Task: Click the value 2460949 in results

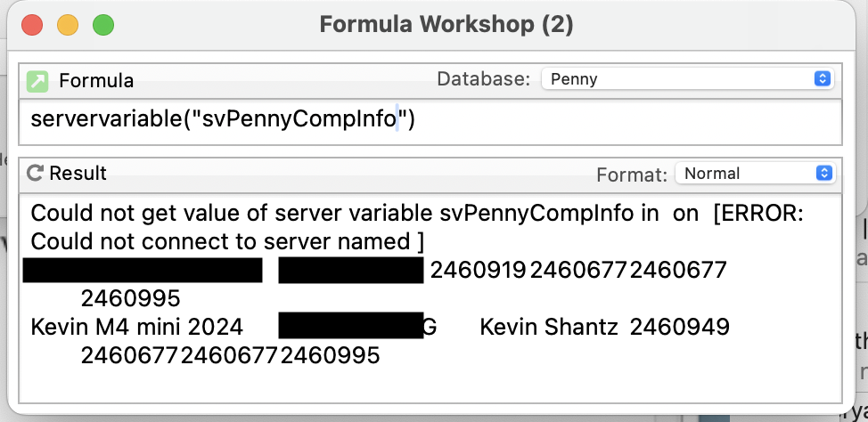Action: (x=679, y=328)
